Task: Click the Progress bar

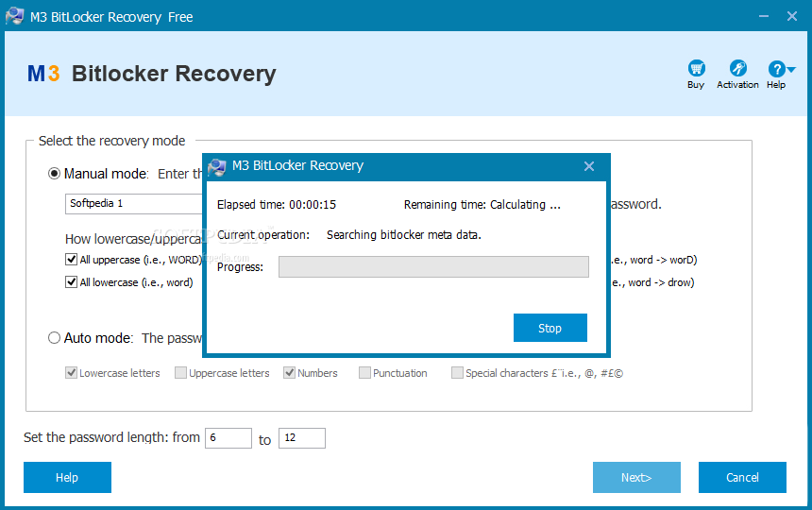Action: tap(433, 266)
